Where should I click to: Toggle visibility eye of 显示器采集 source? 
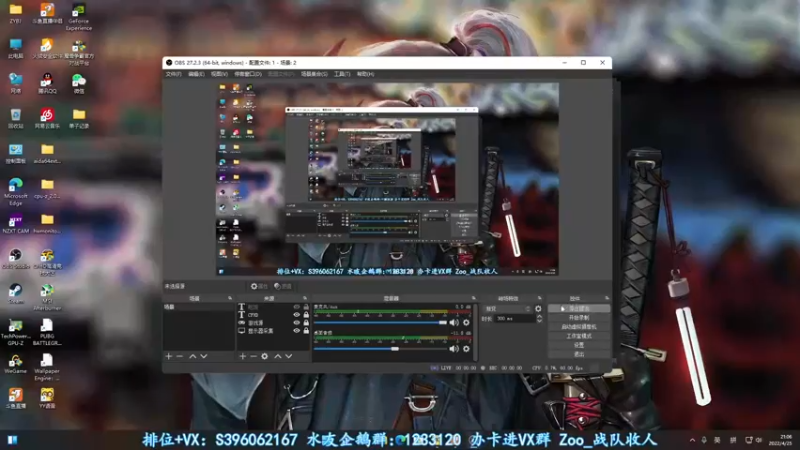296,331
